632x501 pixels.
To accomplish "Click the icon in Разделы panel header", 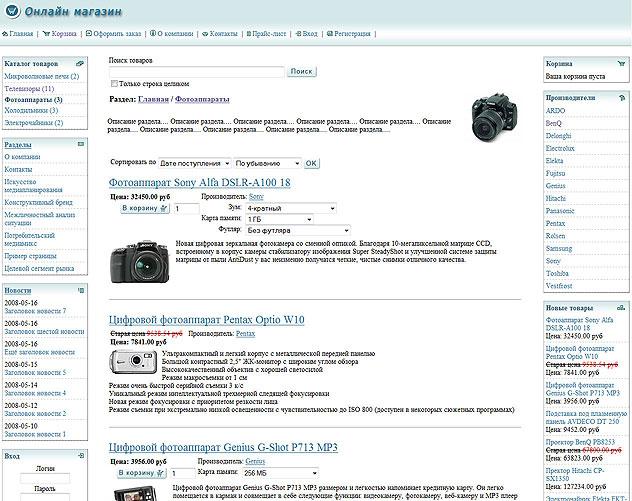I will (81, 144).
